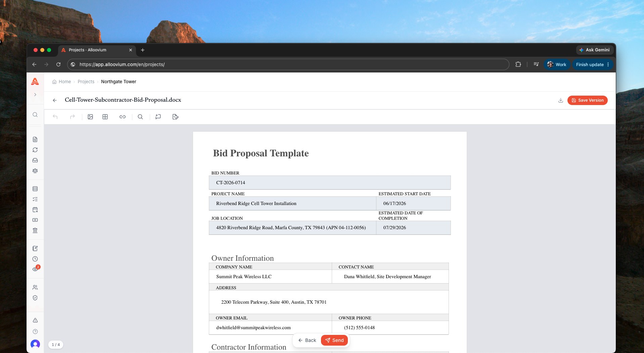Click the Home breadcrumb link
The height and width of the screenshot is (353, 644).
61,82
